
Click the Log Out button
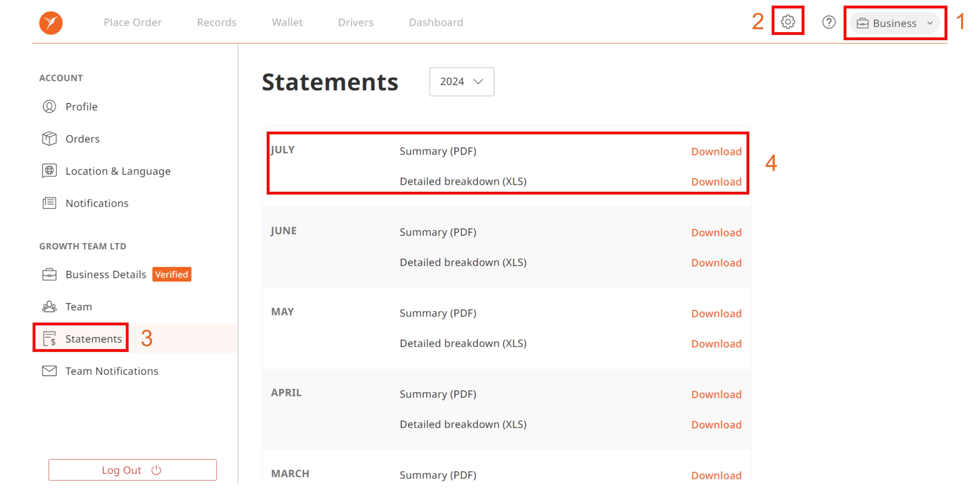tap(132, 470)
